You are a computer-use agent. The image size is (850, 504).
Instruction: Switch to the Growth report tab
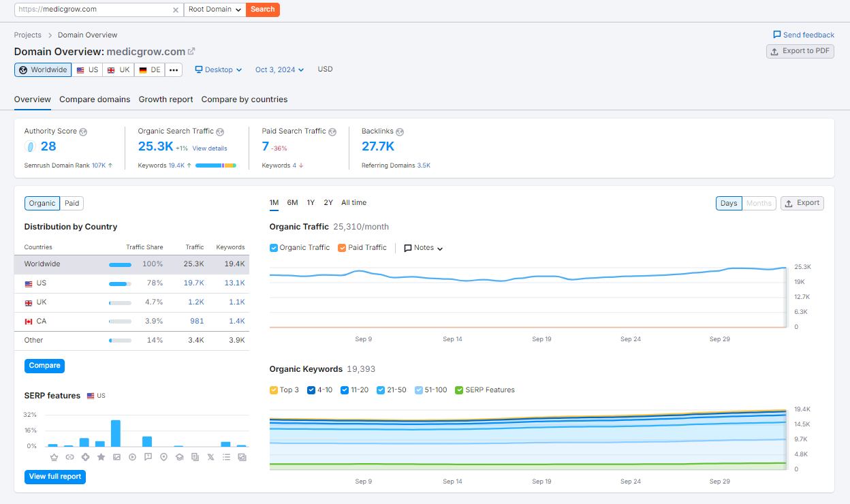(x=166, y=99)
